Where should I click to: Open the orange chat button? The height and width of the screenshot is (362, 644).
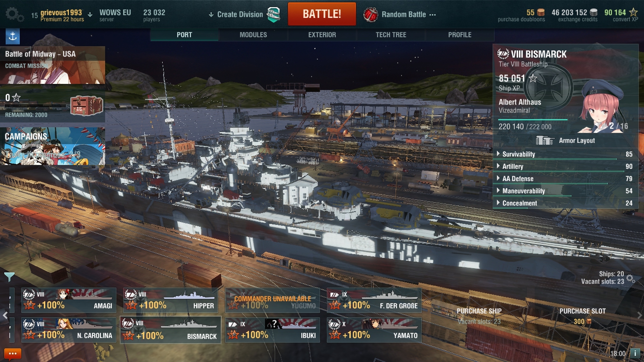coord(13,354)
